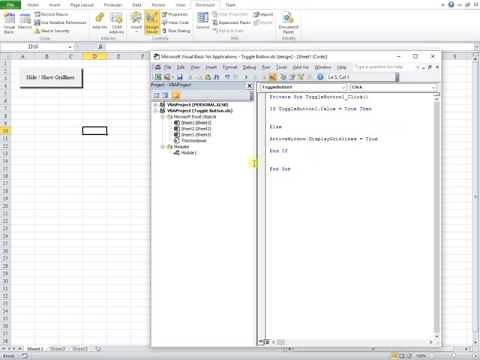Open the Document Panel option

[x=289, y=23]
